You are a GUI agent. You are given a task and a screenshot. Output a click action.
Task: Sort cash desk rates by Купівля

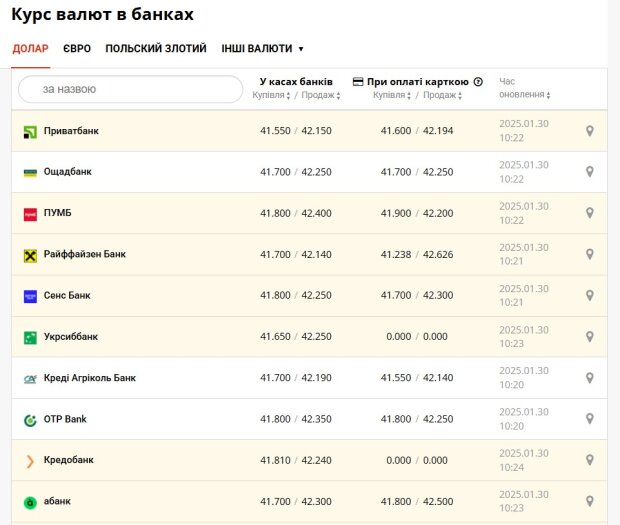tap(271, 95)
